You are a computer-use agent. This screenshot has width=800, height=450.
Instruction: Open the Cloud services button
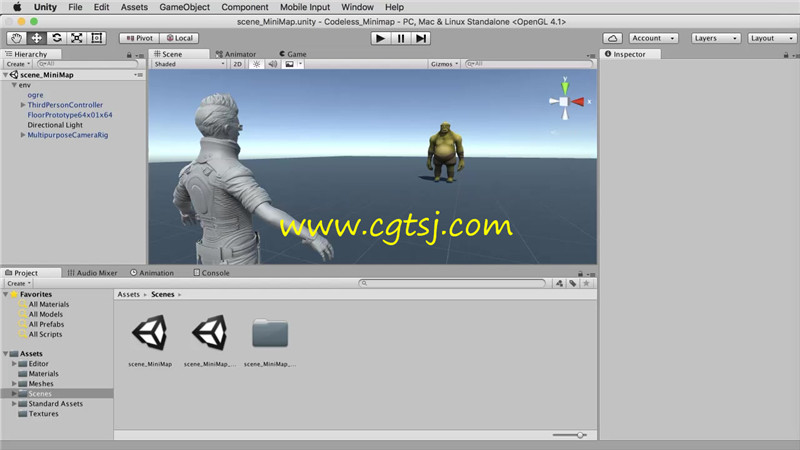point(612,38)
